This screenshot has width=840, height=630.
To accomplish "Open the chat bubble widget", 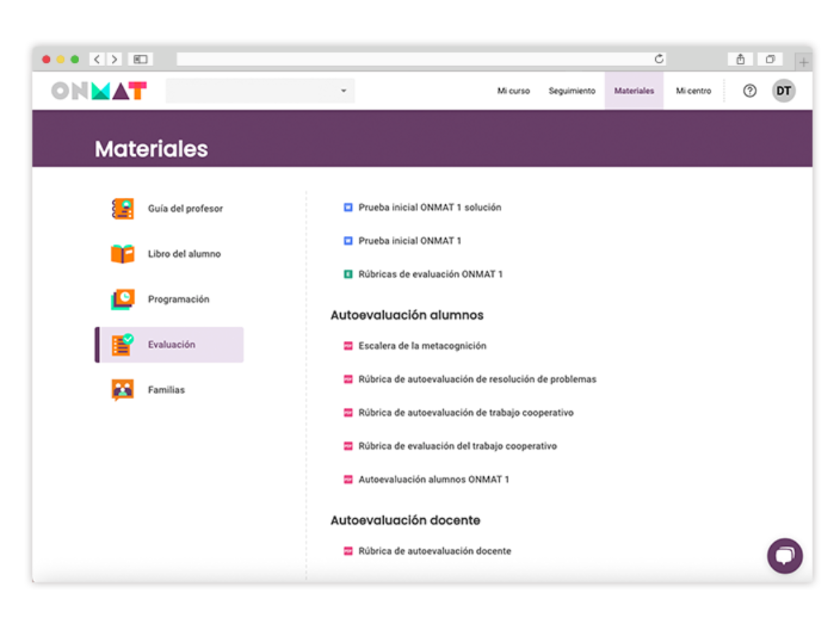I will point(785,556).
